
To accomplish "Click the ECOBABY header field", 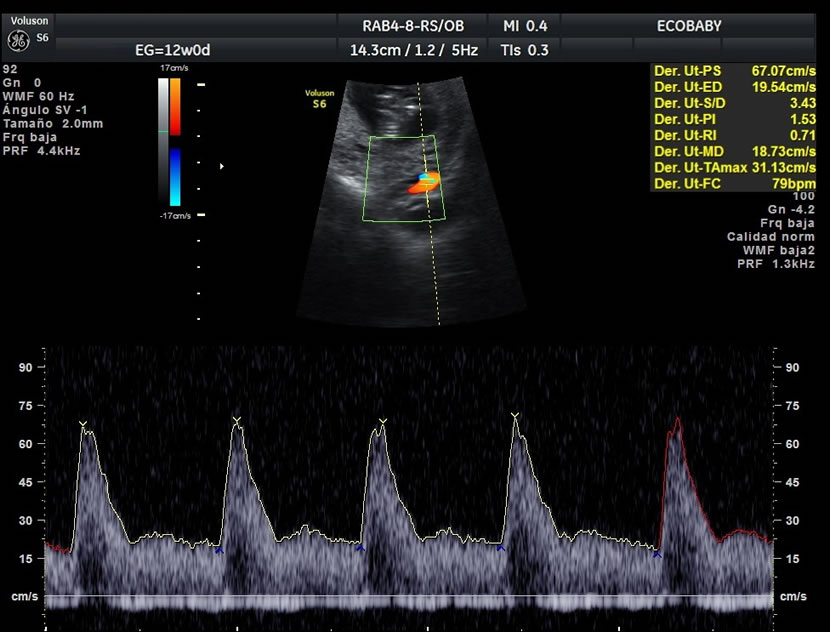I will tap(688, 25).
